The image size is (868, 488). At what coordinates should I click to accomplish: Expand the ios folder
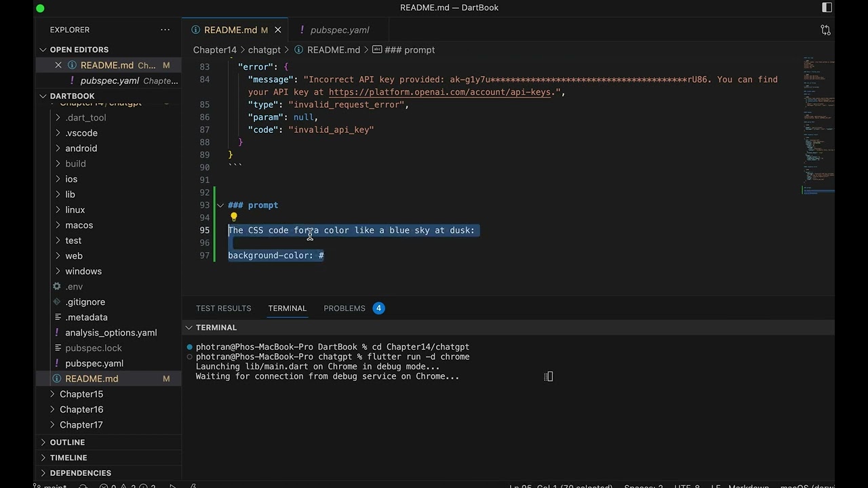(58, 179)
